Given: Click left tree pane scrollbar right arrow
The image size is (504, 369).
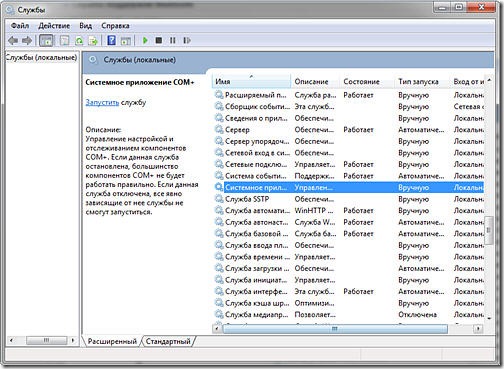Looking at the screenshot, I should click(x=73, y=340).
